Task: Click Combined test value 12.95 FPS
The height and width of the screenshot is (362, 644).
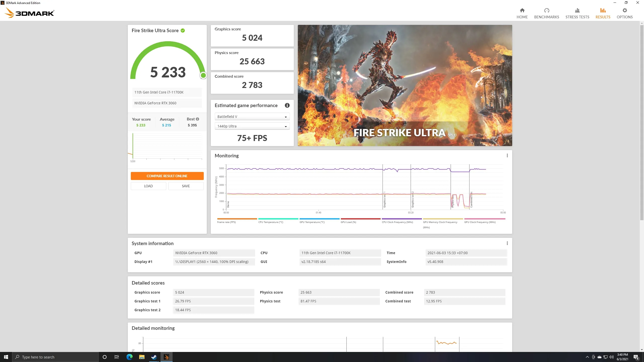Action: coord(465,301)
